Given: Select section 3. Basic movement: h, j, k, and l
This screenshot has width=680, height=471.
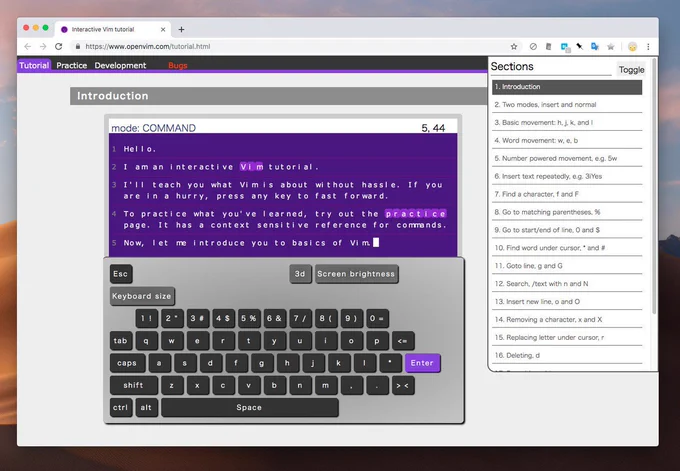Looking at the screenshot, I should (567, 122).
